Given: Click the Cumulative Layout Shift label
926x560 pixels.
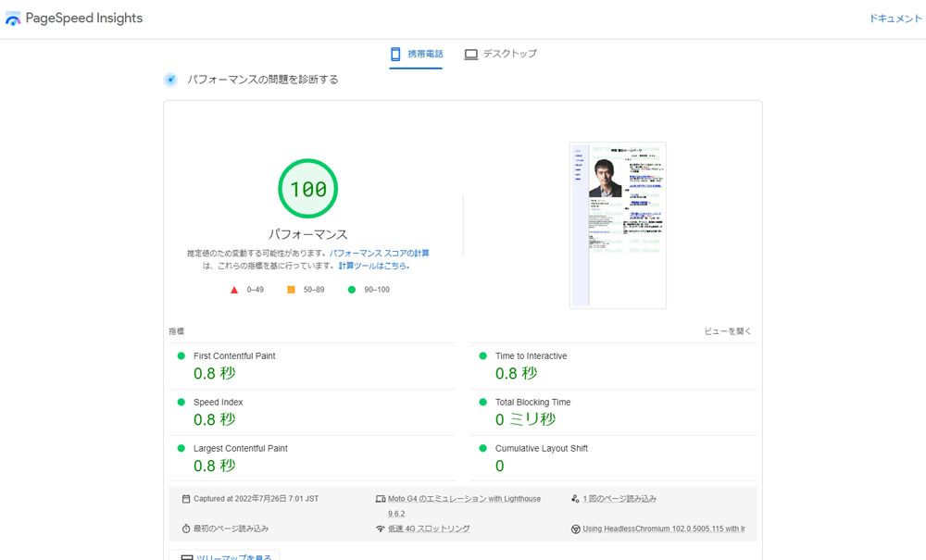Looking at the screenshot, I should tap(542, 449).
